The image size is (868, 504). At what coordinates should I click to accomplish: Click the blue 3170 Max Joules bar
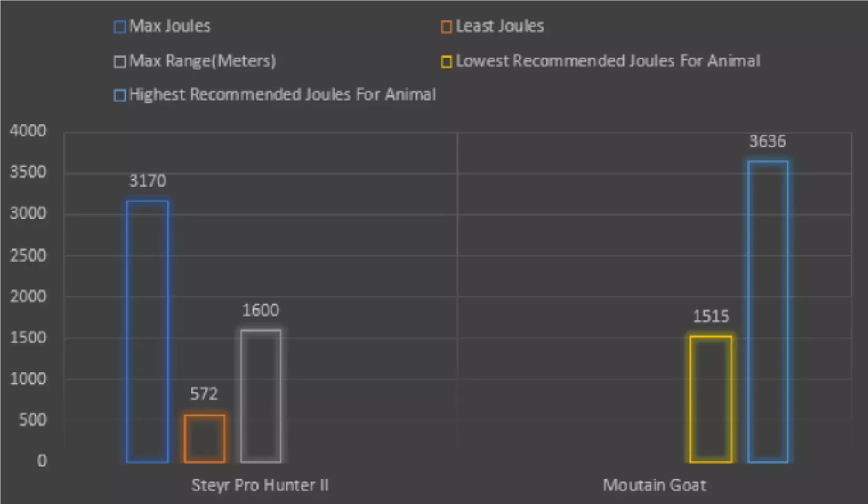[x=147, y=331]
